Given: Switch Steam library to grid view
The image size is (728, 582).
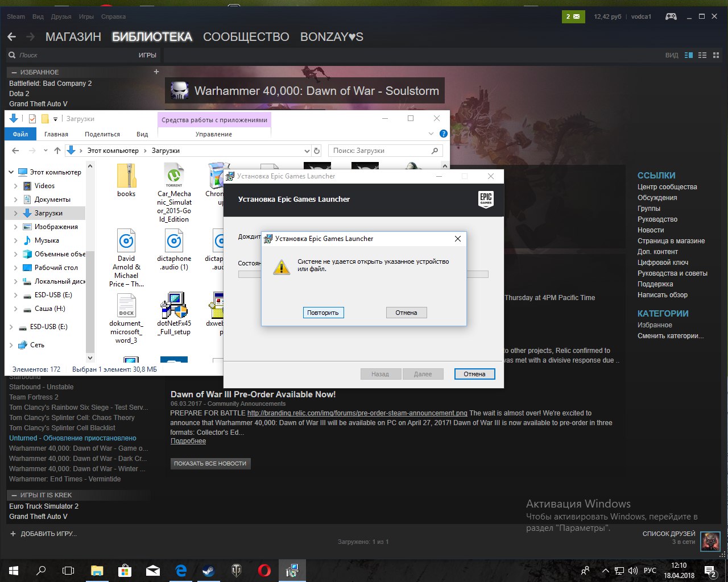Looking at the screenshot, I should (x=716, y=55).
